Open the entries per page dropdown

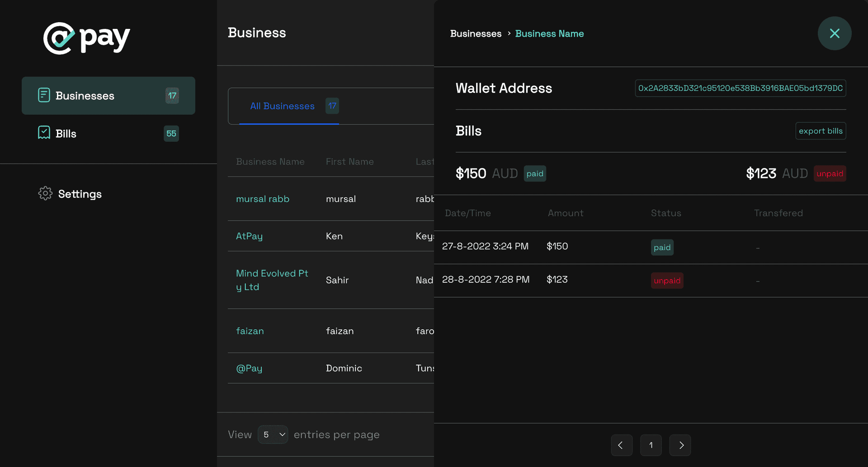[273, 434]
